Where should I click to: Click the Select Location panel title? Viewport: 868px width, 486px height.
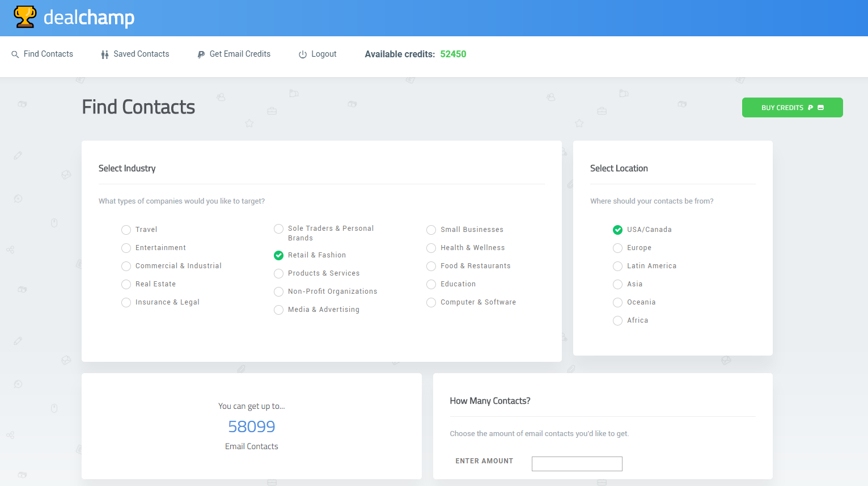619,168
